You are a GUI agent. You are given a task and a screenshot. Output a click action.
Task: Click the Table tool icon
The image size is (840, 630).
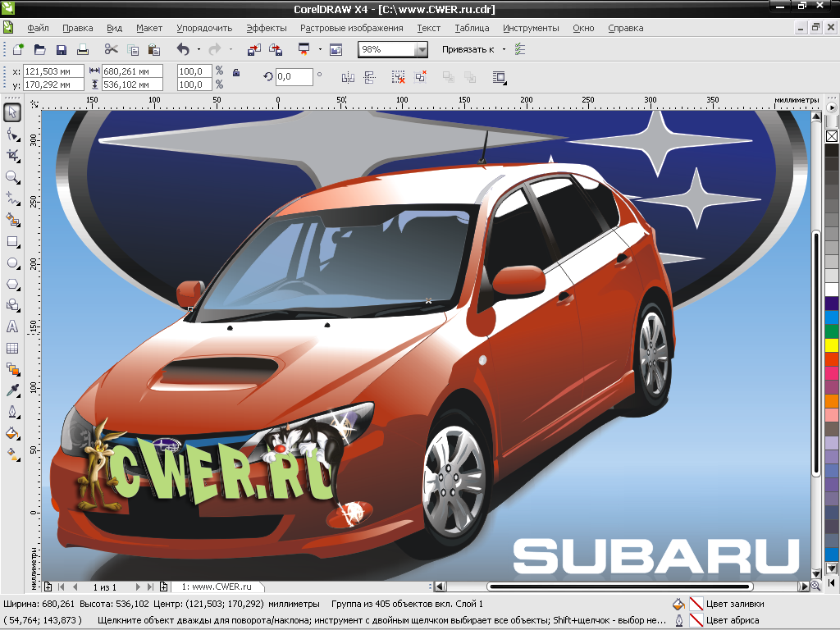(12, 348)
